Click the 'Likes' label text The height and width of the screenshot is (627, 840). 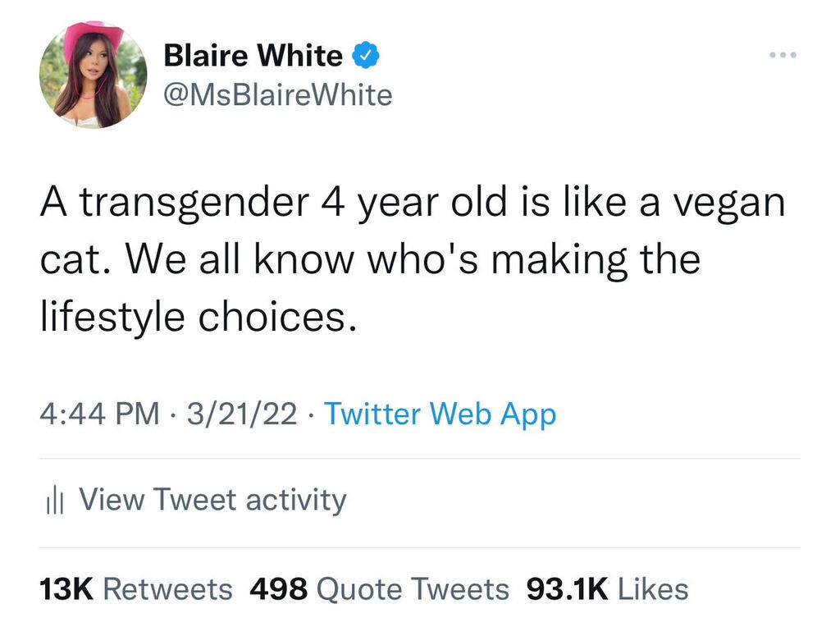(652, 588)
